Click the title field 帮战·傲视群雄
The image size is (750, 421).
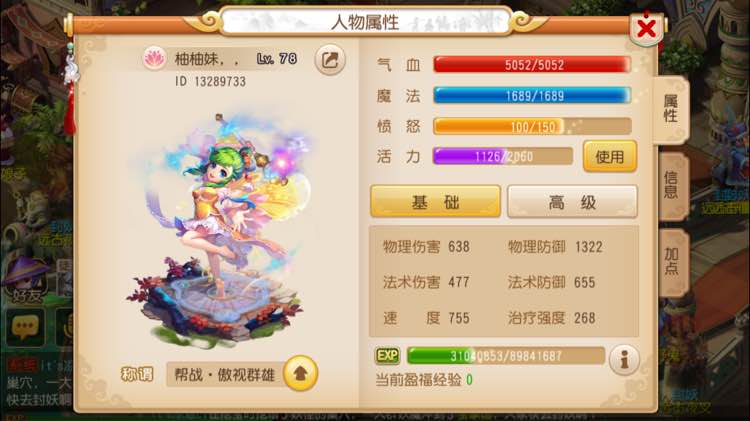coord(225,375)
